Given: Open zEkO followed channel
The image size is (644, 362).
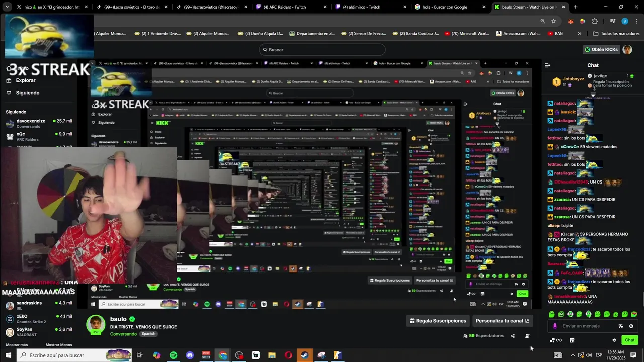Looking at the screenshot, I should pyautogui.click(x=39, y=319).
